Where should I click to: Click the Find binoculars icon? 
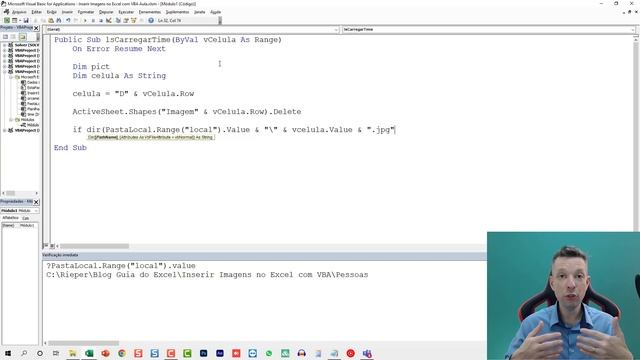[59, 20]
